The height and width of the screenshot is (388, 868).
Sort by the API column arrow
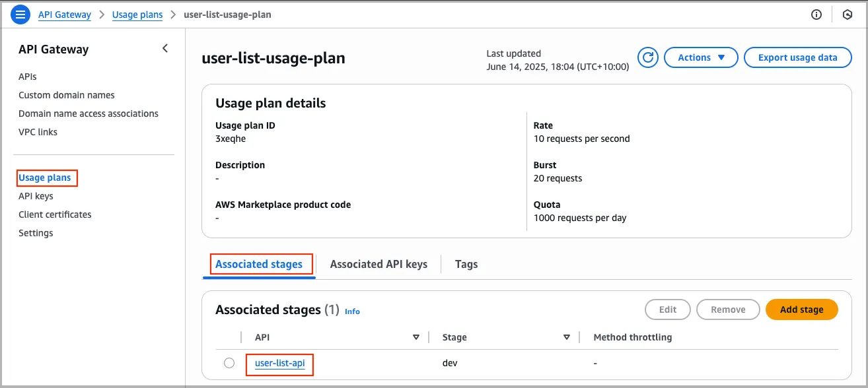(416, 337)
